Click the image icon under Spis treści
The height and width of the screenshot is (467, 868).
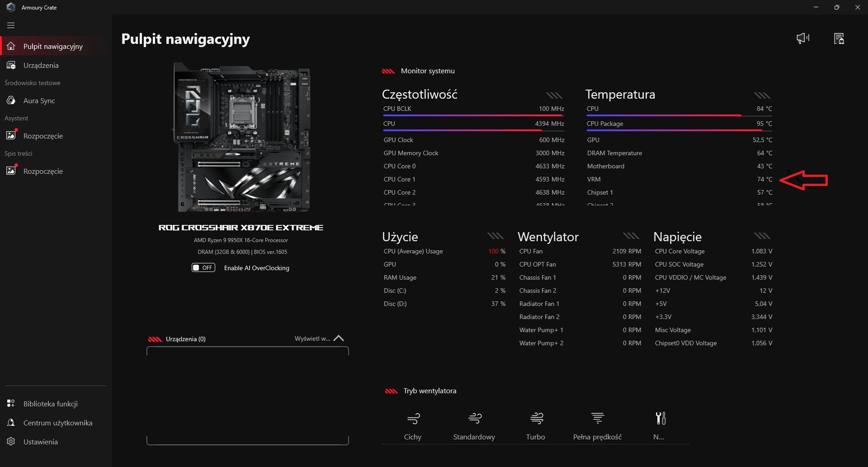point(11,171)
